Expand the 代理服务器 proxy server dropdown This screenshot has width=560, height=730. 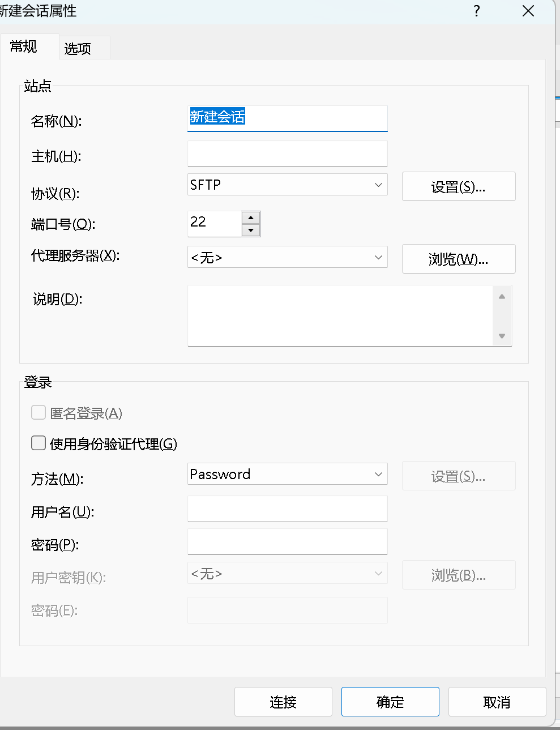pos(288,257)
